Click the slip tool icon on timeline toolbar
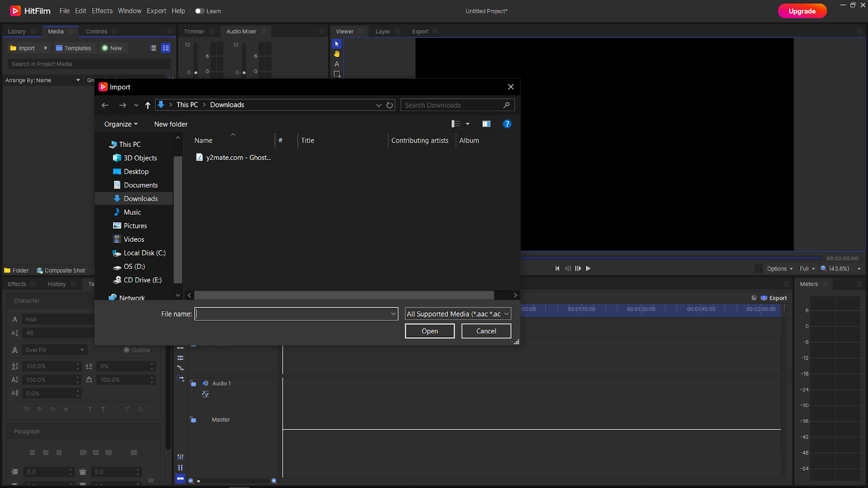The width and height of the screenshot is (868, 488). coord(180,348)
